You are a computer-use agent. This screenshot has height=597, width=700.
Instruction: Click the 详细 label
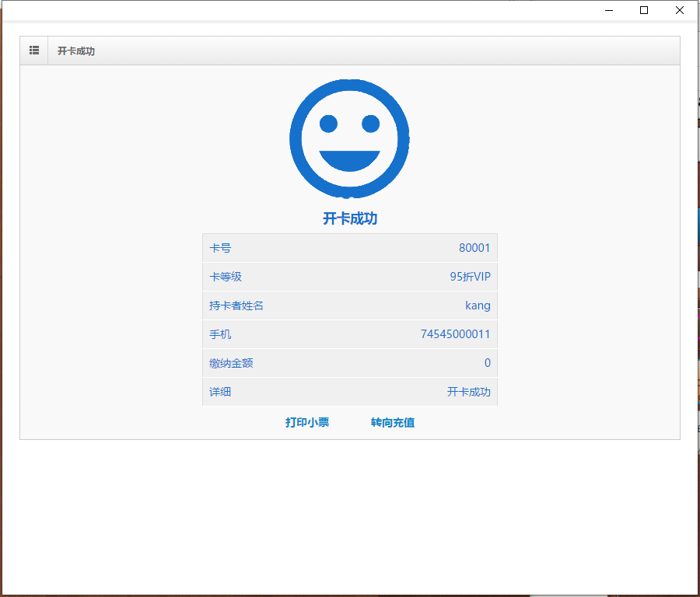click(x=220, y=392)
